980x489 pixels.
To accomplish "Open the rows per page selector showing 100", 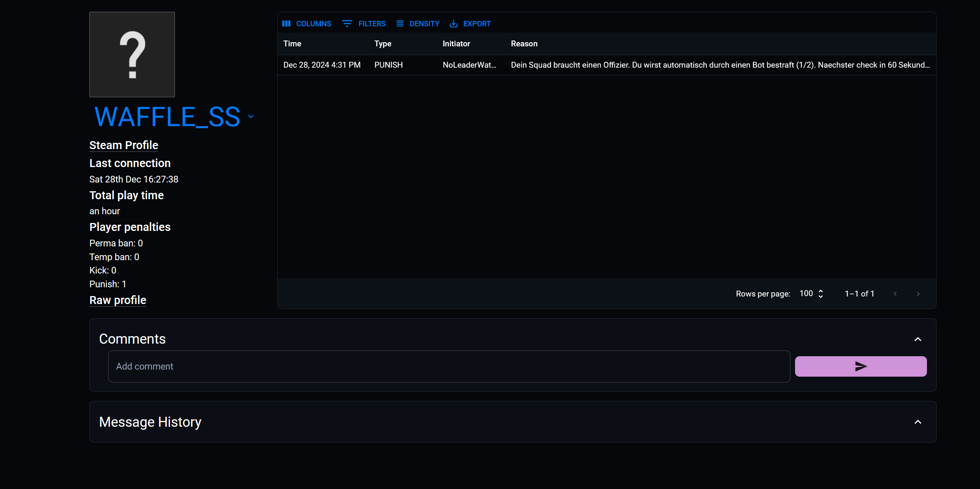I will (811, 294).
